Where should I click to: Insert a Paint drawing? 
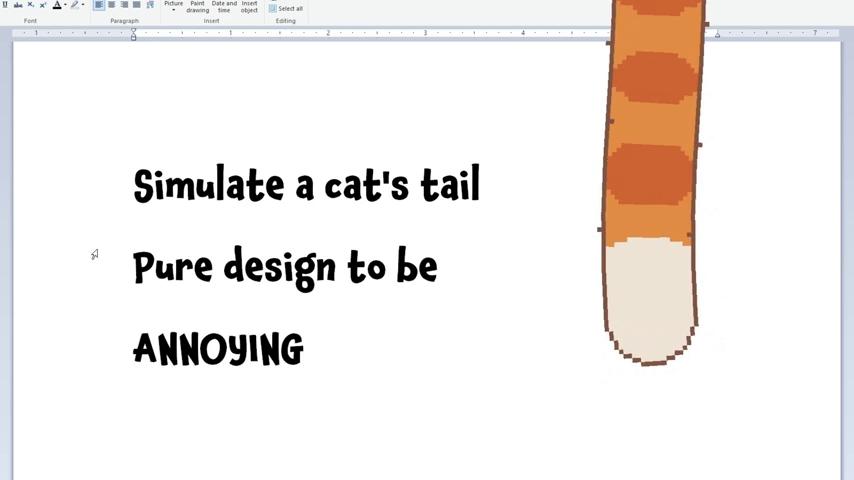pyautogui.click(x=198, y=6)
